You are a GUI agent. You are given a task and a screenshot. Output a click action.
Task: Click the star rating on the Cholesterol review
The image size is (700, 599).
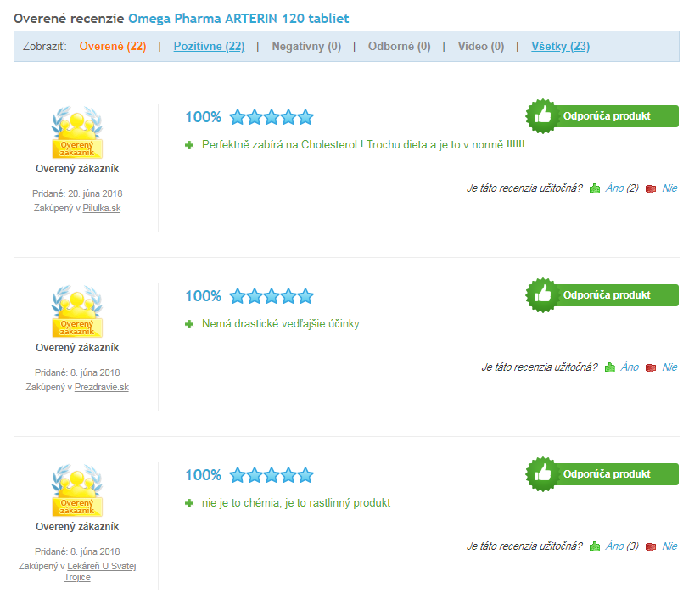pos(272,117)
